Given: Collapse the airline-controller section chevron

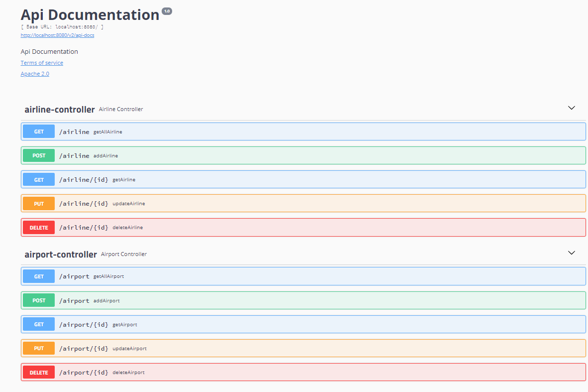Looking at the screenshot, I should 571,108.
